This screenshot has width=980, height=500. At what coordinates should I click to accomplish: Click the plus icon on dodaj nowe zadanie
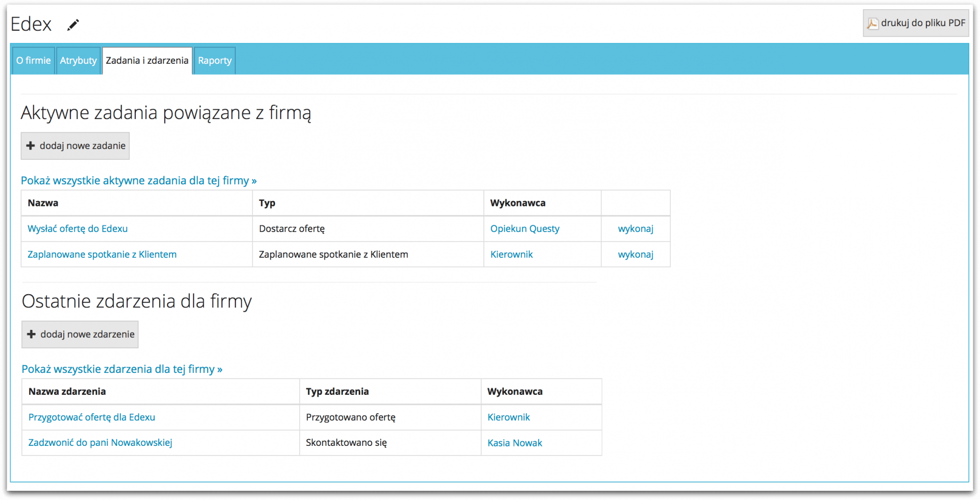click(32, 146)
